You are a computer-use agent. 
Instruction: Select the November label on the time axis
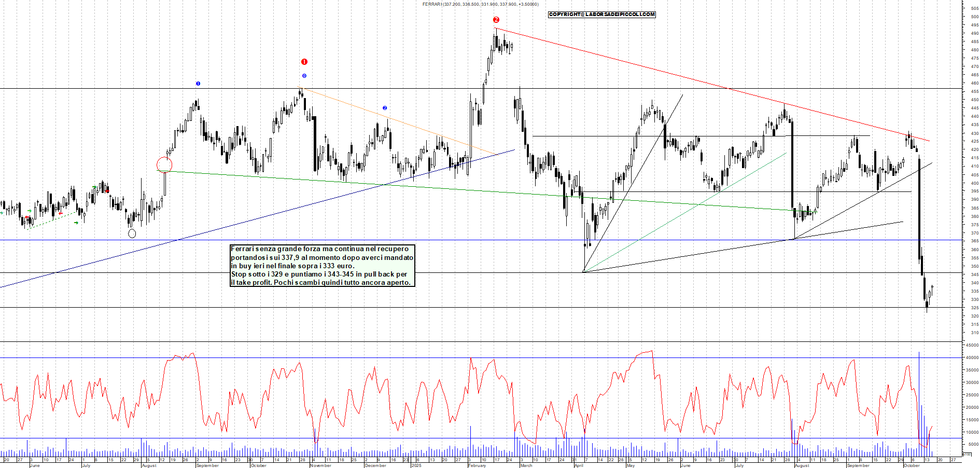click(320, 465)
